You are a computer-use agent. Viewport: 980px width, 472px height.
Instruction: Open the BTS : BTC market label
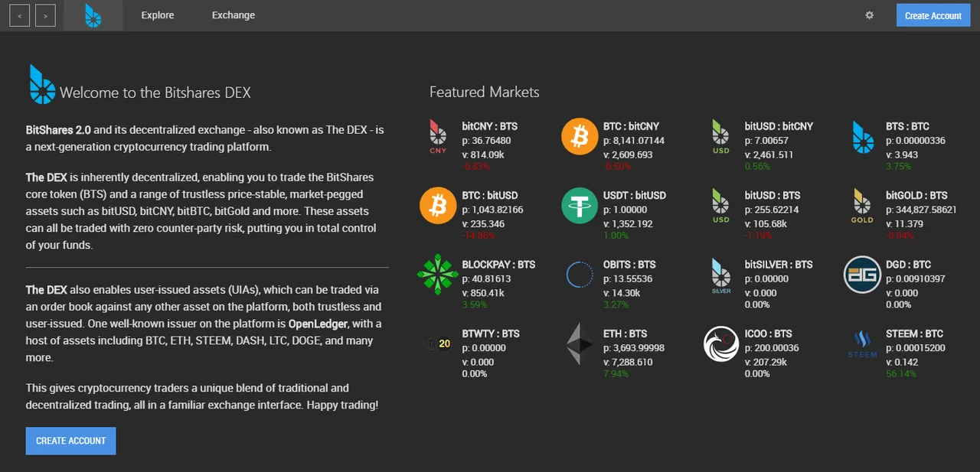tap(907, 126)
